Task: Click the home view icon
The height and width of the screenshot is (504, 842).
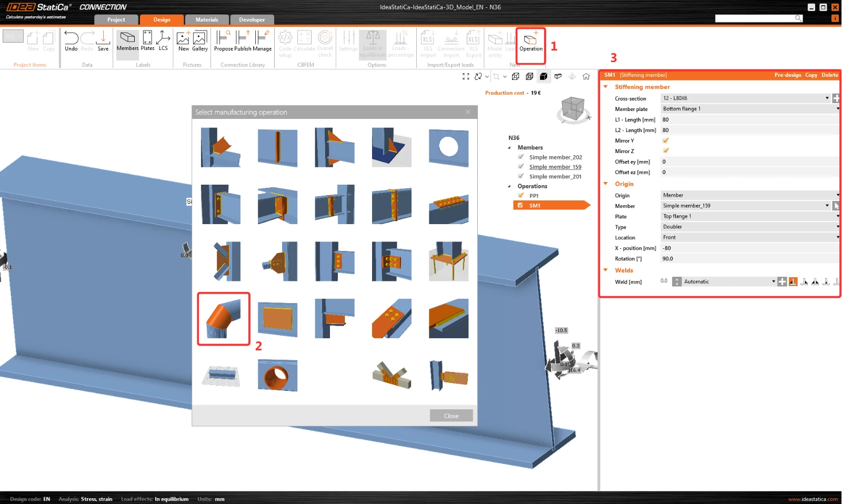Action: pos(586,76)
